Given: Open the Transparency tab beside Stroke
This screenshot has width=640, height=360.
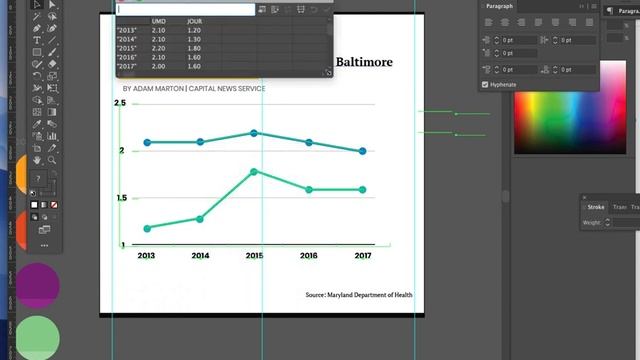Looking at the screenshot, I should pos(619,207).
